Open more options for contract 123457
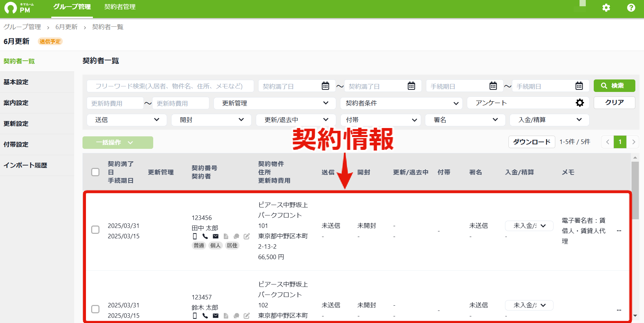Image resolution: width=644 pixels, height=323 pixels. [619, 310]
